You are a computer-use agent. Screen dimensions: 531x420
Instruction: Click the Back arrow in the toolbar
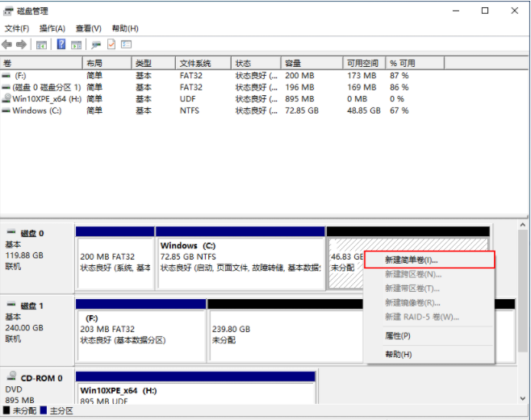click(x=7, y=44)
